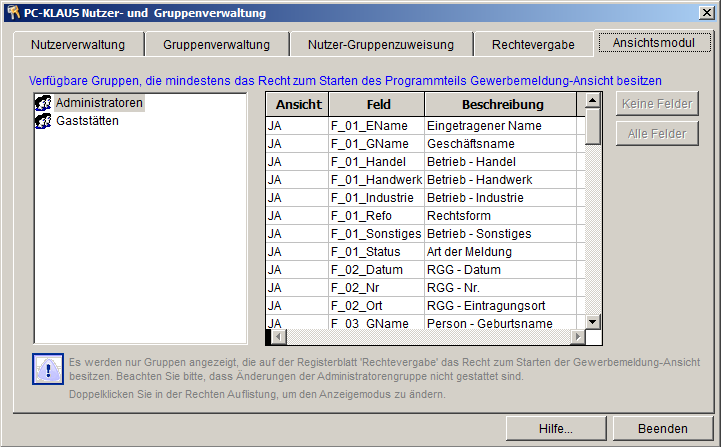Select the Rechtevergabe tab
Viewport: 721px width, 447px height.
(x=533, y=45)
